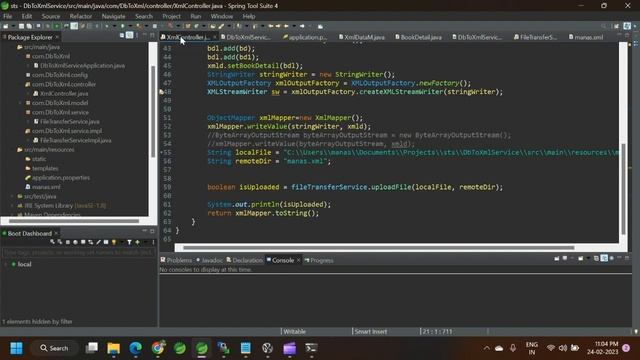Open Google Chrome from the taskbar
640x360 pixels.
click(x=158, y=348)
